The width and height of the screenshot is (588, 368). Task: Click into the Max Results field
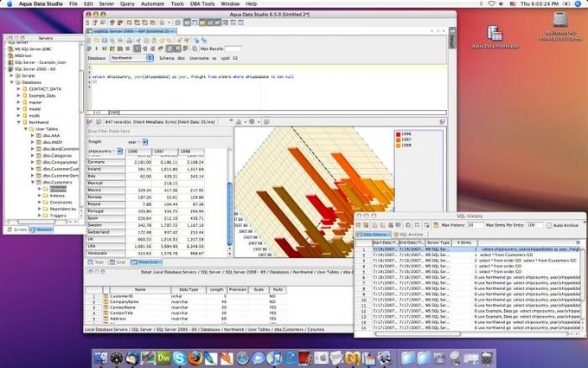(x=233, y=48)
